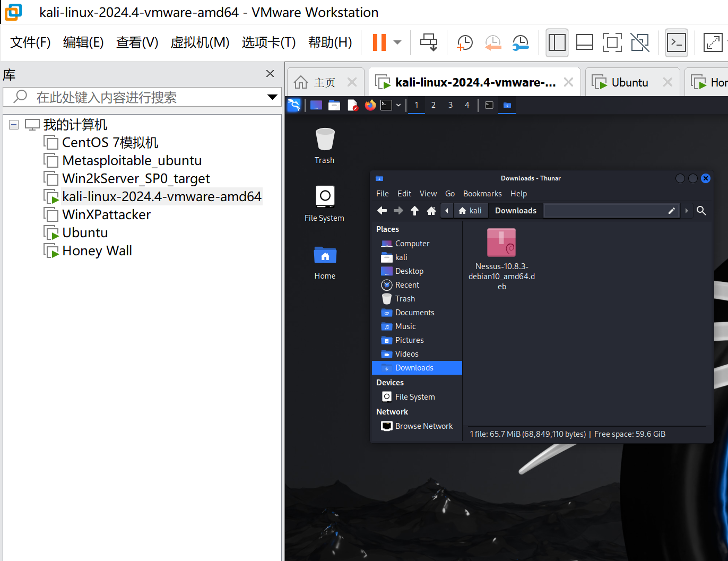This screenshot has width=728, height=561.
Task: Open the terminal launcher dropdown arrow
Action: click(398, 105)
